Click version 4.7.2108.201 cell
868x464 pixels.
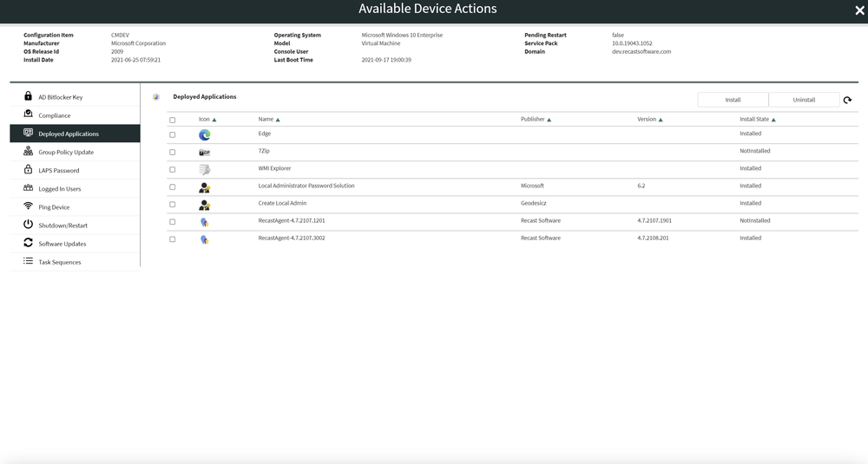[654, 238]
